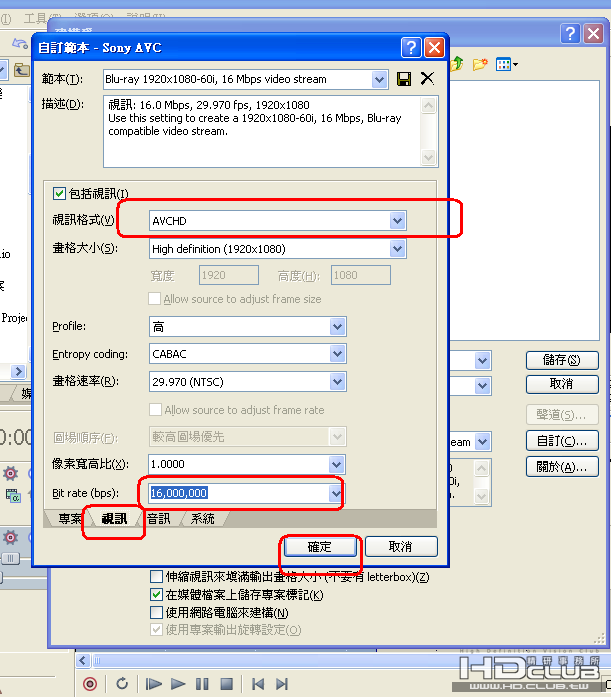611x697 pixels.
Task: Click 關於(A)... button in render dialog
Action: coord(562,467)
